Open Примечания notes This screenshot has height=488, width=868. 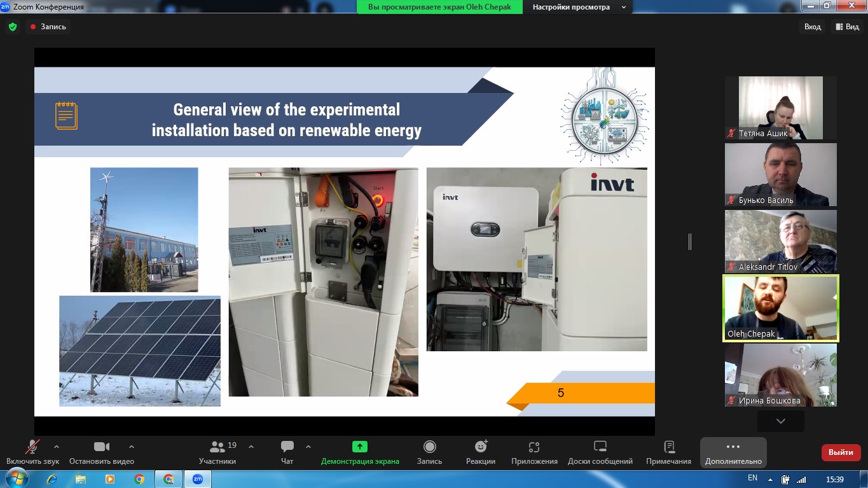[x=668, y=452]
